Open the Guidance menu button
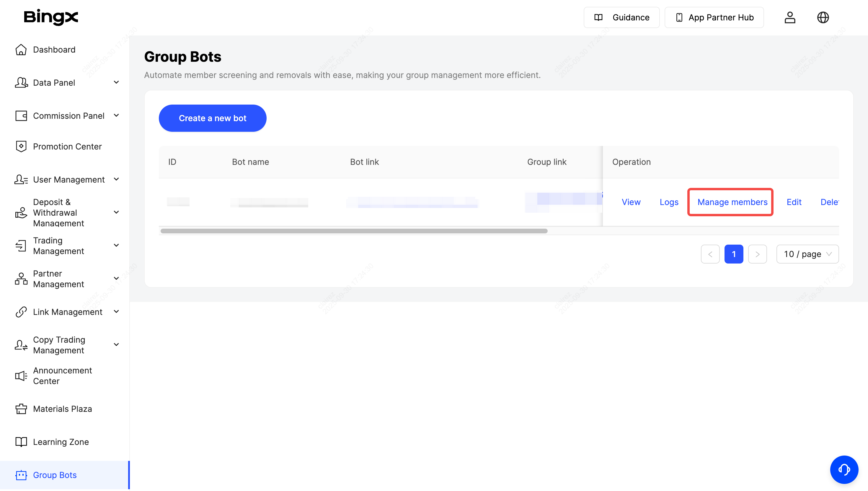868x491 pixels. pos(621,17)
